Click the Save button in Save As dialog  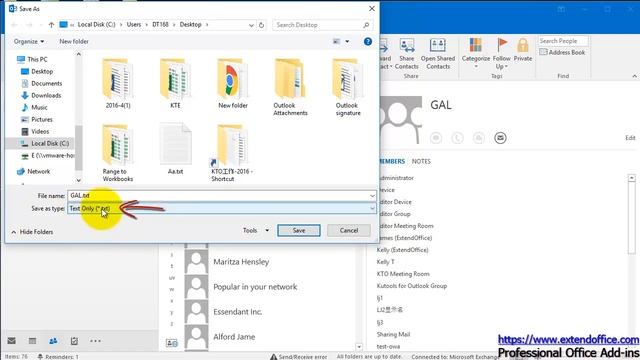click(x=299, y=231)
